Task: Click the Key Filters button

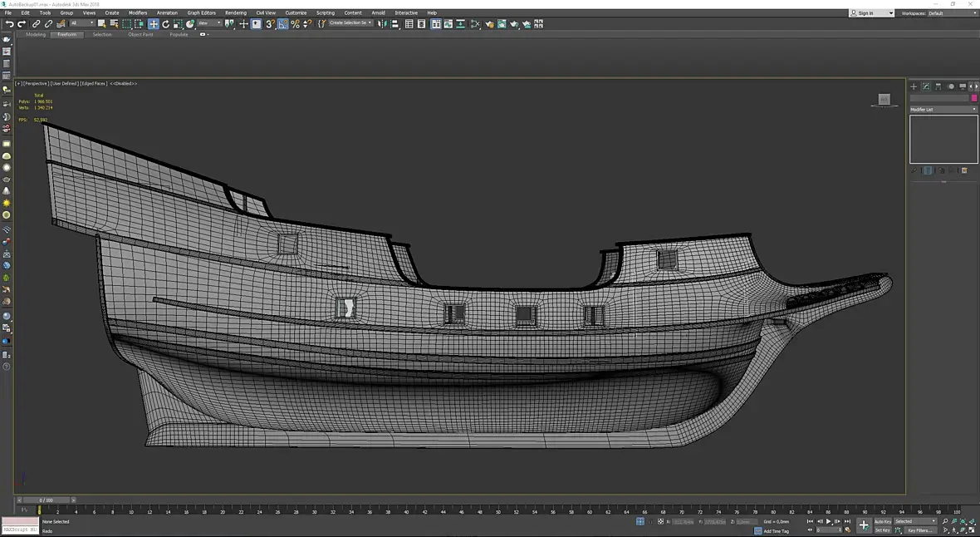Action: [919, 530]
